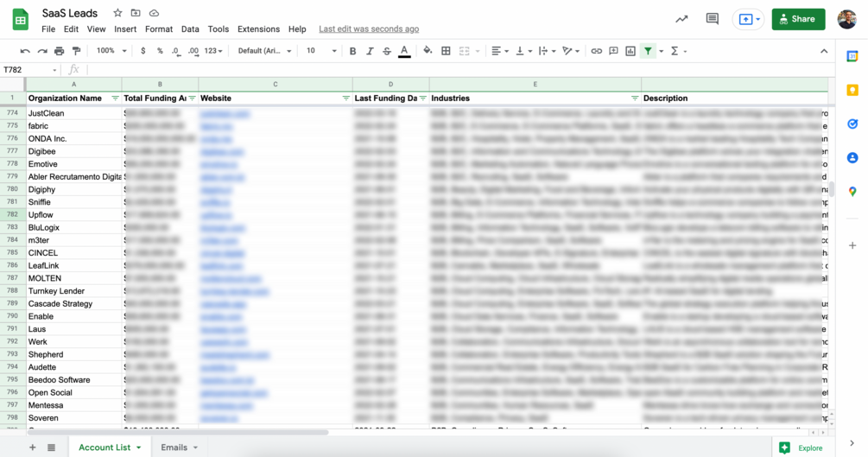Insert a link
The width and height of the screenshot is (868, 457).
[596, 51]
